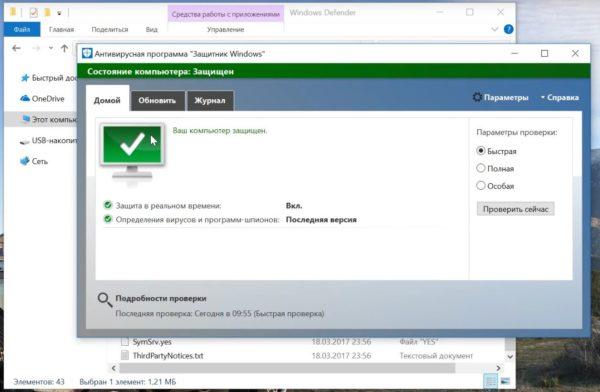This screenshot has width=600, height=392.
Task: Go forward in Explorer navigation
Action: click(36, 48)
